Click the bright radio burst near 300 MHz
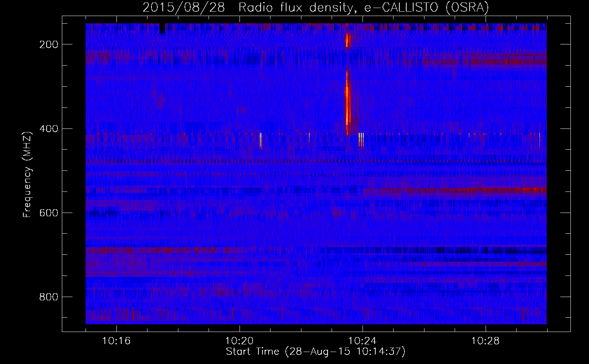The width and height of the screenshot is (589, 364). click(x=348, y=103)
